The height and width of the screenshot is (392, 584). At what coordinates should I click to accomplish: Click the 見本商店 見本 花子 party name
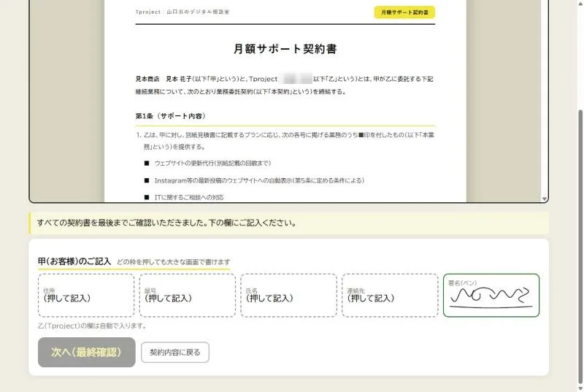click(x=163, y=79)
